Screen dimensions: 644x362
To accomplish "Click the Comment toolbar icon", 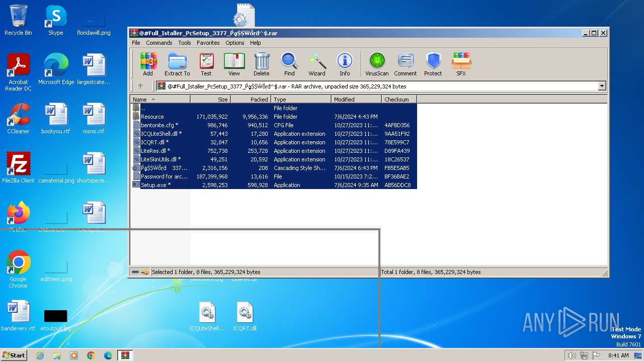I will [x=406, y=64].
